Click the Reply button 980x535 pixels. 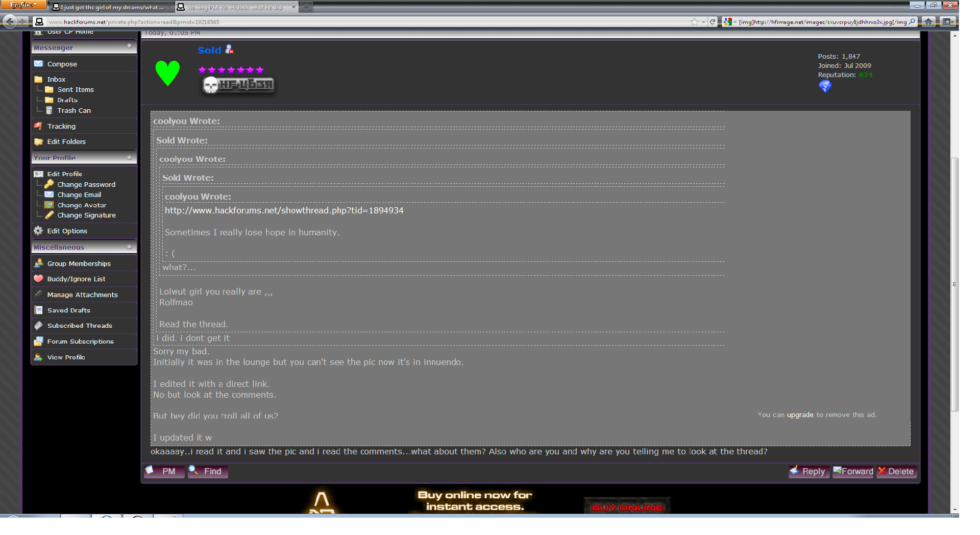(808, 471)
